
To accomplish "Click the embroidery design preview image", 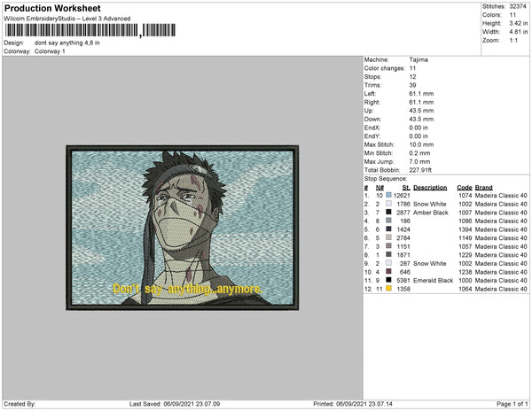I will (x=182, y=228).
